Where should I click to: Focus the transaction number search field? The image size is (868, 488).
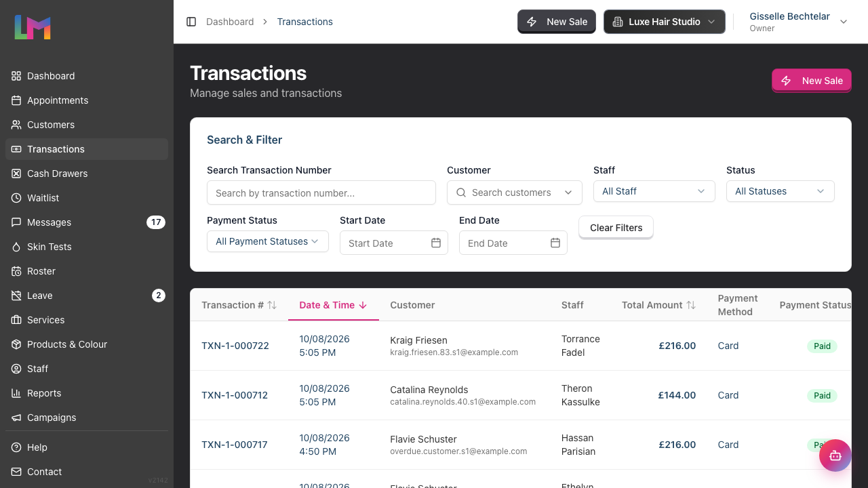pyautogui.click(x=321, y=192)
